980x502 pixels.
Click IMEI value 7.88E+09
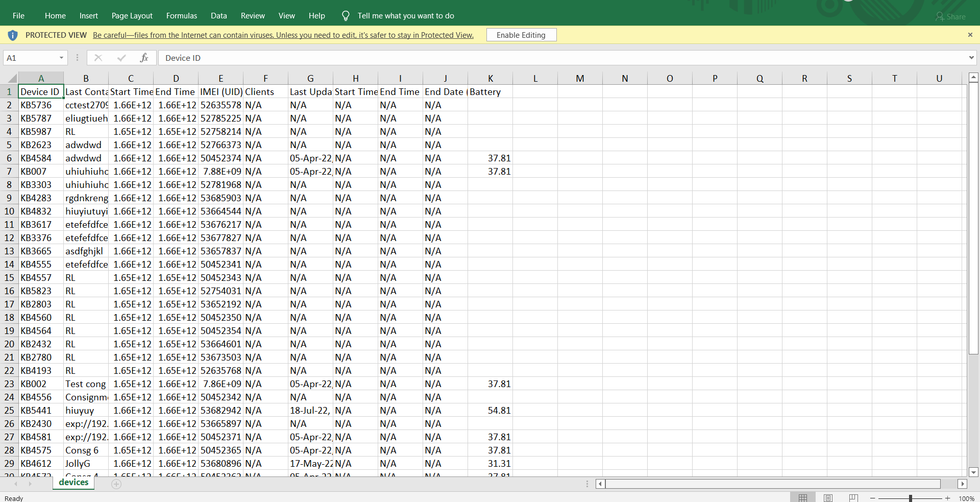pyautogui.click(x=220, y=172)
